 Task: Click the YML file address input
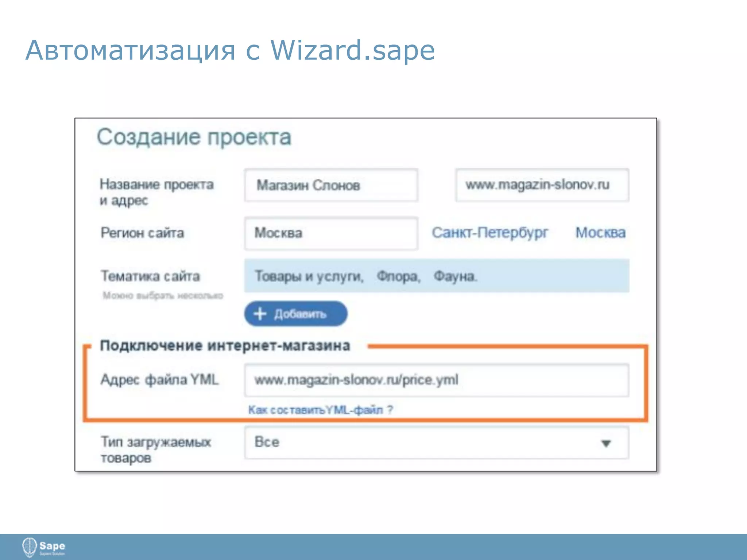[x=437, y=380]
